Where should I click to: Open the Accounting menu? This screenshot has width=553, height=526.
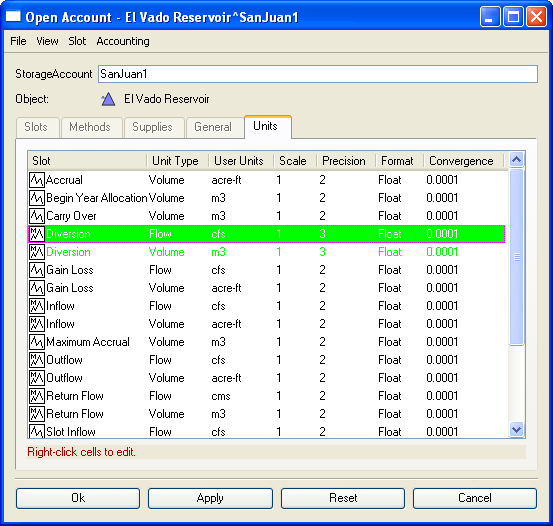click(x=123, y=41)
